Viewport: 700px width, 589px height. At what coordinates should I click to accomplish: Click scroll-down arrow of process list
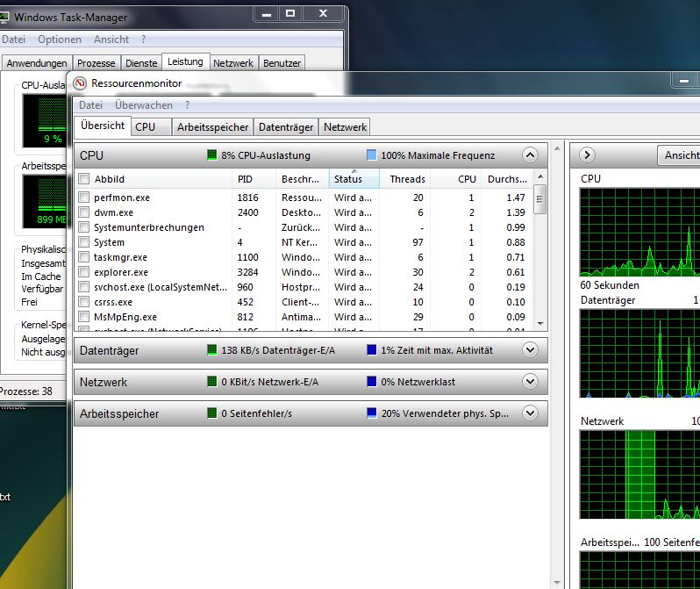(x=540, y=324)
